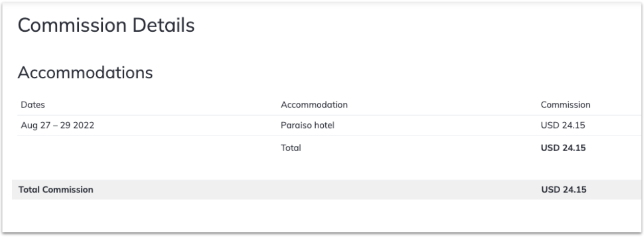
Task: Click the "Total Commission" label in gray row
Action: (56, 189)
